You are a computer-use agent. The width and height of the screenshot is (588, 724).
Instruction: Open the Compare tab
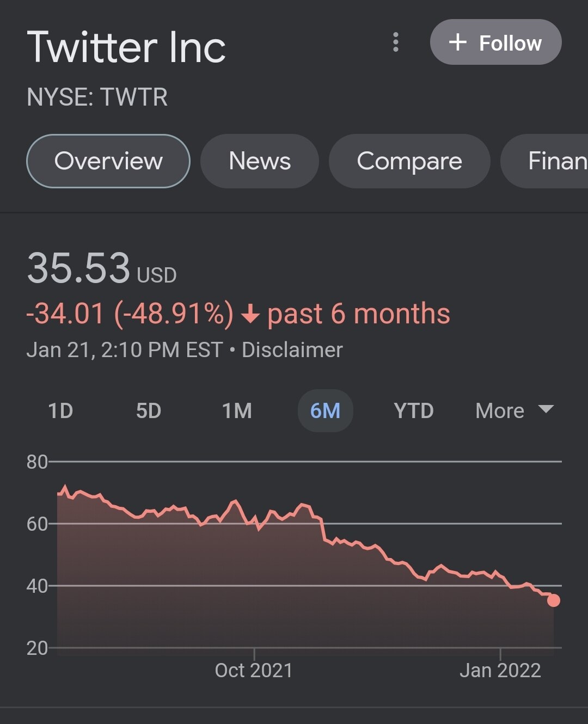coord(409,161)
